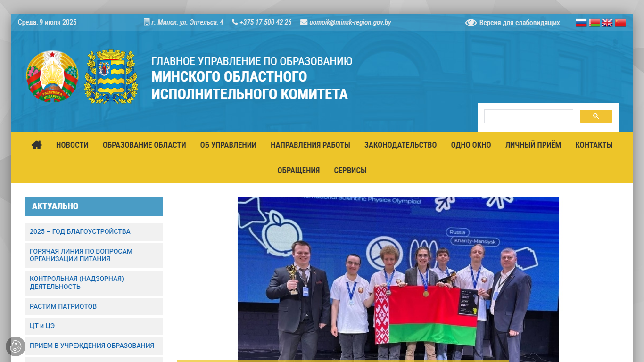This screenshot has width=644, height=362.
Task: Enable the visually impaired version eye icon
Action: tap(471, 23)
